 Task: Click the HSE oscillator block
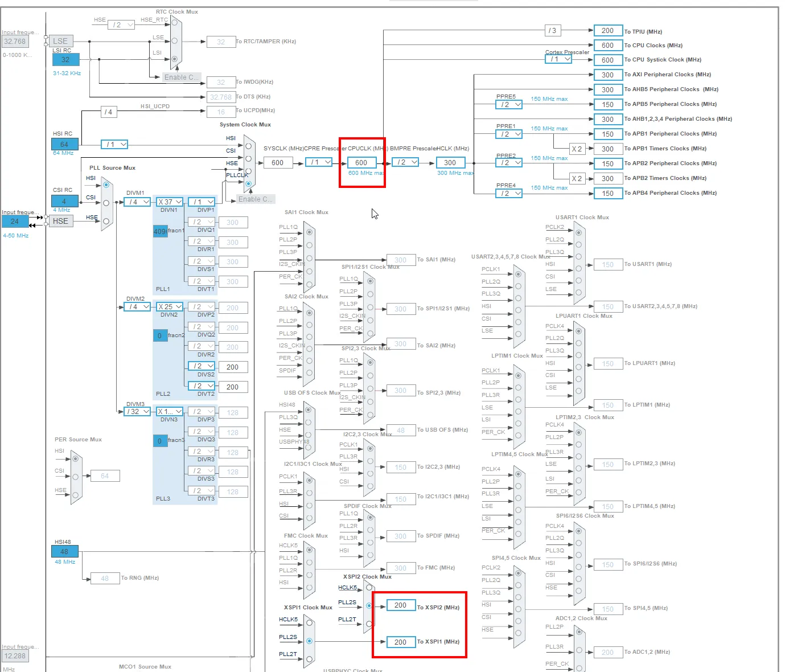[x=60, y=221]
